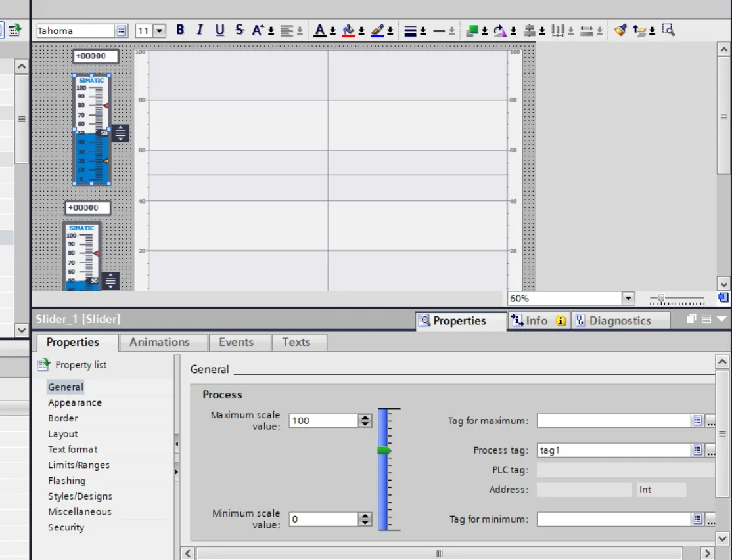The height and width of the screenshot is (560, 732).
Task: Toggle bold text formatting
Action: pyautogui.click(x=180, y=30)
